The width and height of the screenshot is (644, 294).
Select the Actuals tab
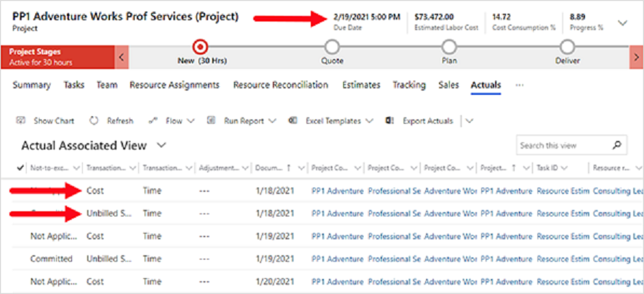(x=486, y=85)
